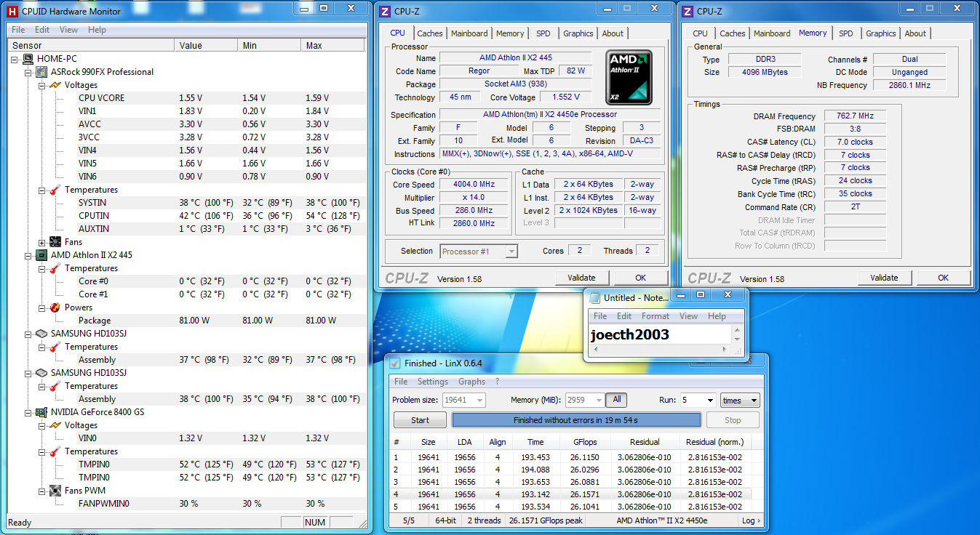
Task: Select the Package power row
Action: pos(185,321)
